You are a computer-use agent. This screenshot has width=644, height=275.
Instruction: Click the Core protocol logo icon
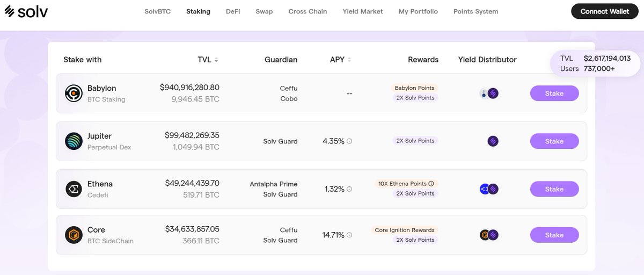click(x=74, y=235)
